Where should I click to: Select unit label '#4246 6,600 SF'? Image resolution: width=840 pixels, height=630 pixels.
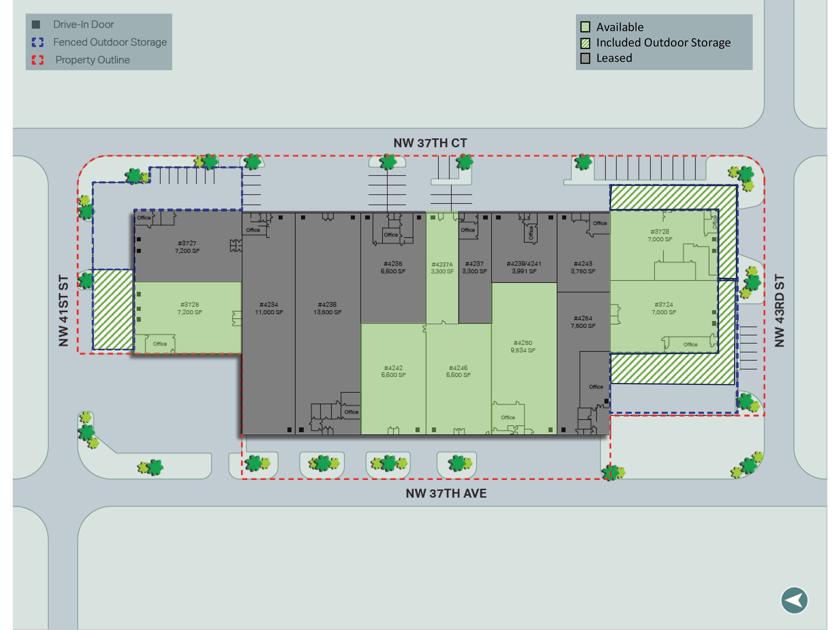pyautogui.click(x=458, y=371)
